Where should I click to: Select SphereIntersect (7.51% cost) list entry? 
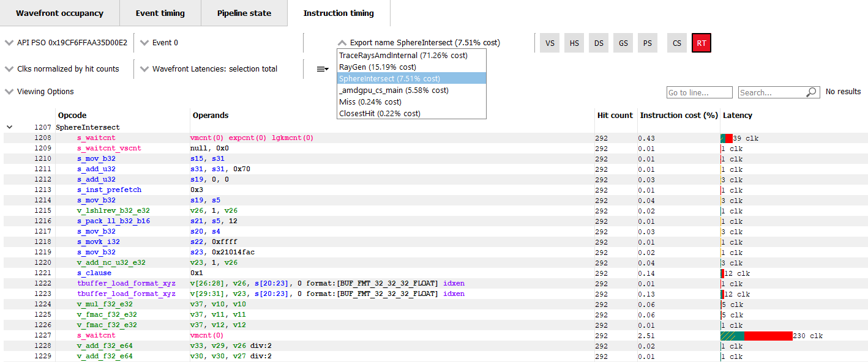tap(411, 78)
